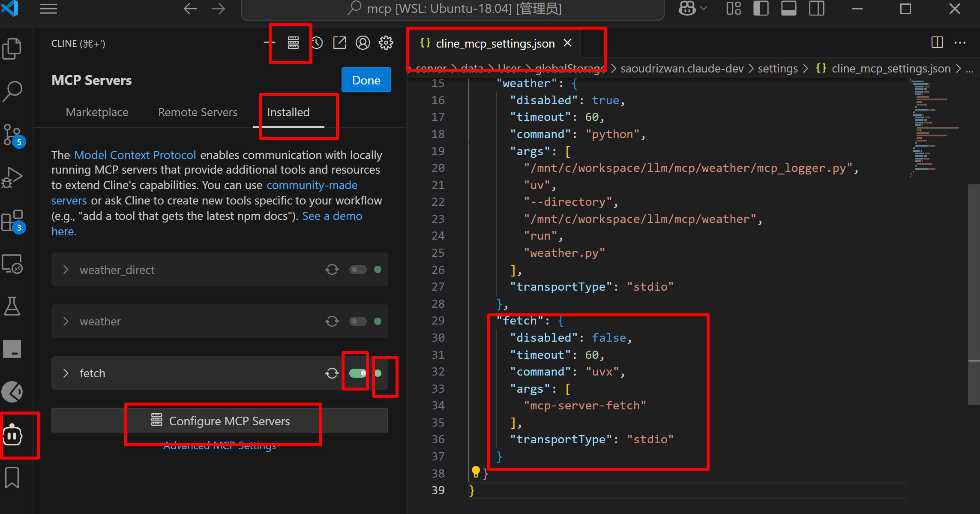Click Configure MCP Servers button
The image size is (980, 514).
coord(220,421)
